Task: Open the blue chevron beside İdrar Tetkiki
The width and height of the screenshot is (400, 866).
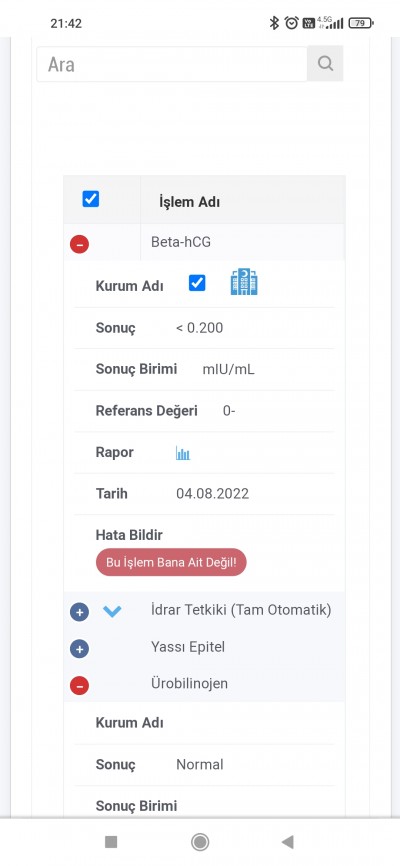Action: (x=112, y=611)
